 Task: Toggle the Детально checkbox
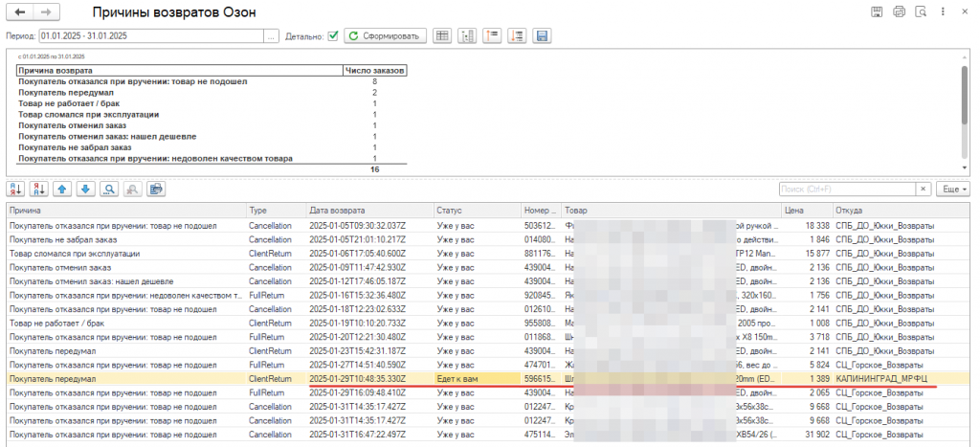click(x=332, y=36)
